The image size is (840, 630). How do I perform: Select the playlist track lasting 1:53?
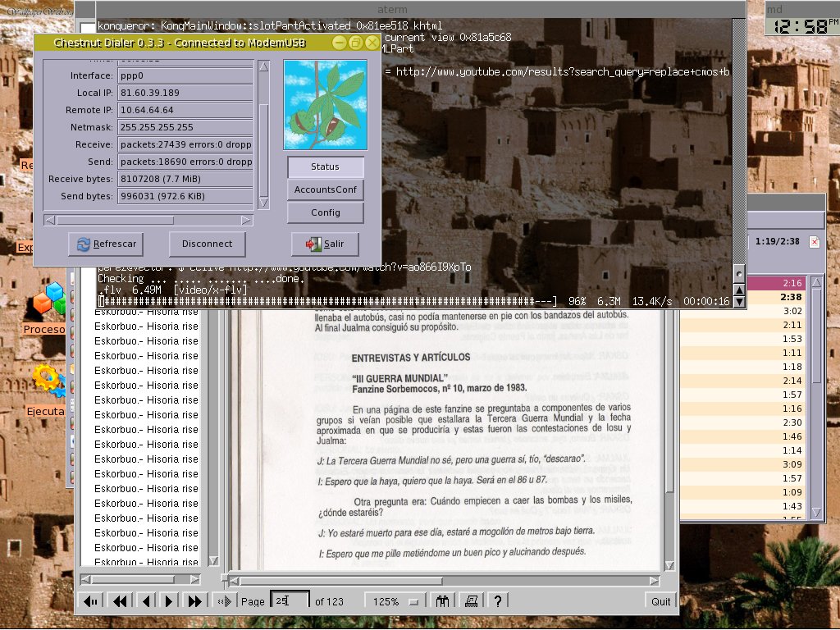pos(743,339)
